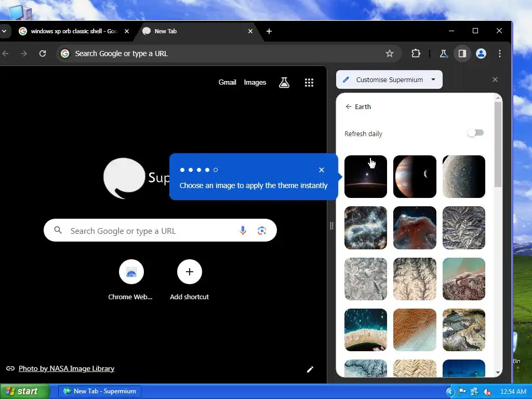Open the Extensions puzzle icon
The width and height of the screenshot is (532, 399).
(416, 54)
